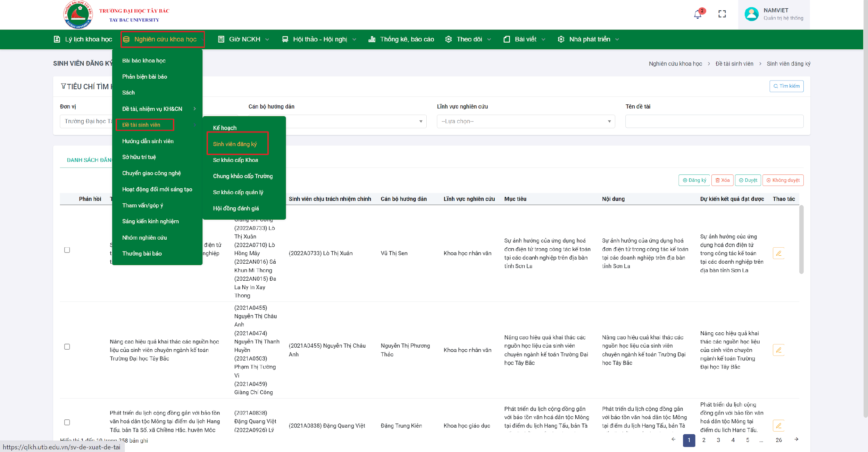The height and width of the screenshot is (452, 868).
Task: Open Thống kê, báo cáo menu
Action: [401, 39]
